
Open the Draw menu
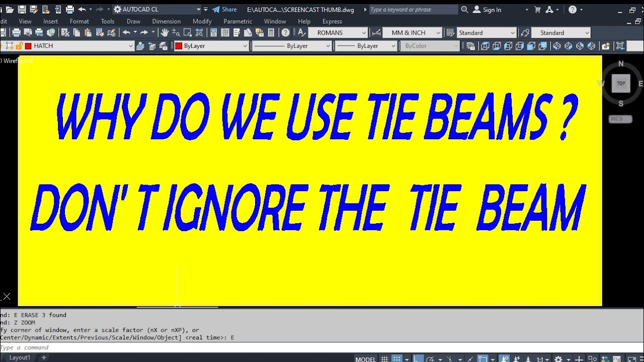click(133, 21)
